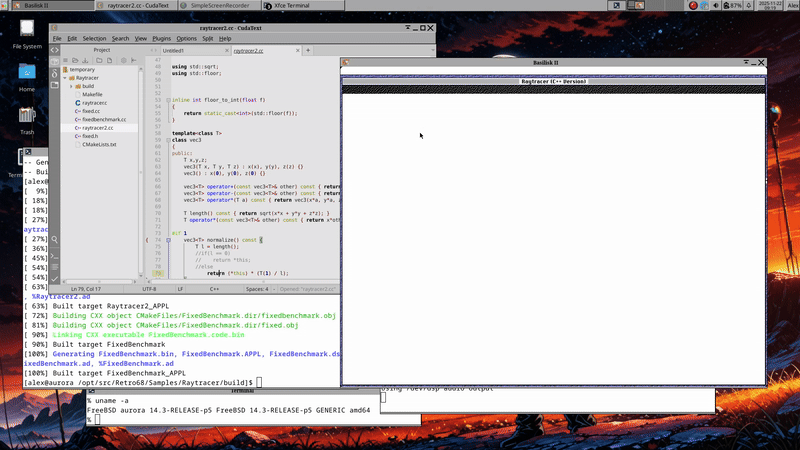Open the Tabs list sidebar icon

click(55, 85)
